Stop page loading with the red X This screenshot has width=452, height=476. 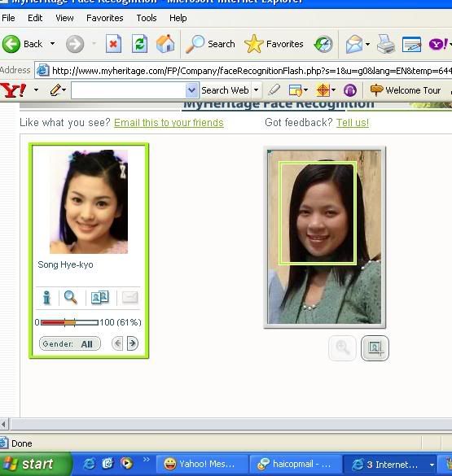click(113, 44)
